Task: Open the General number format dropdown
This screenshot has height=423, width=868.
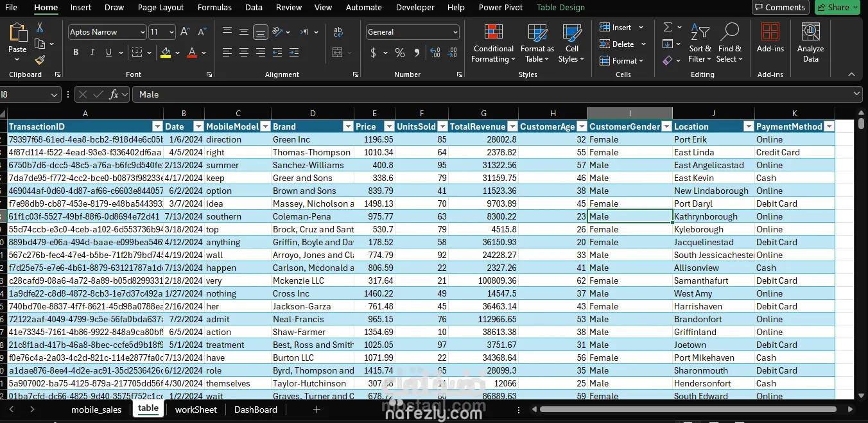Action: coord(455,32)
